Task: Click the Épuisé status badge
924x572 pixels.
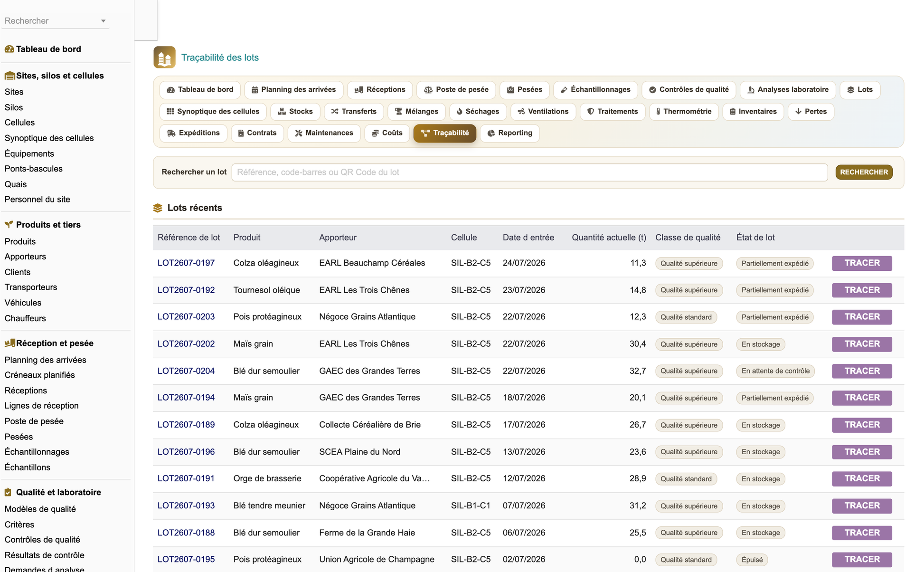Action: 752,560
